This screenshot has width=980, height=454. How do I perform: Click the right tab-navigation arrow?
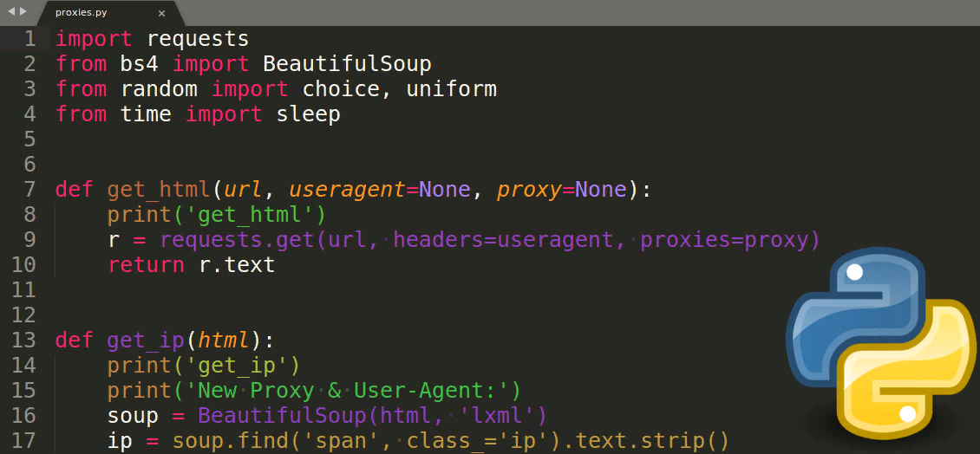point(23,11)
